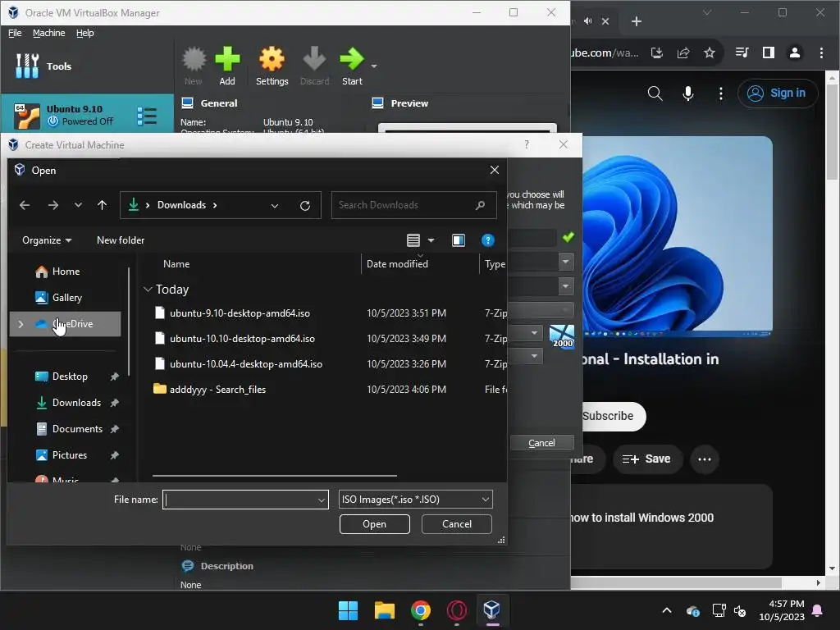Click YouTube voice search microphone
Image resolution: width=840 pixels, height=630 pixels.
coord(688,94)
